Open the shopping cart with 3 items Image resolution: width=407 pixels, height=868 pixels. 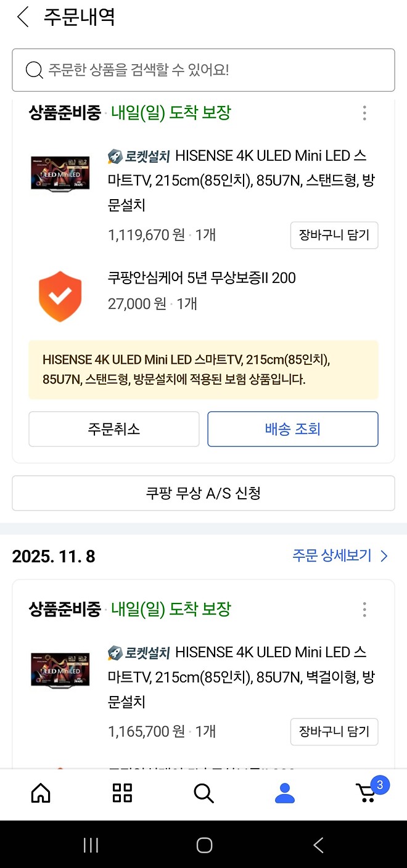(x=366, y=795)
